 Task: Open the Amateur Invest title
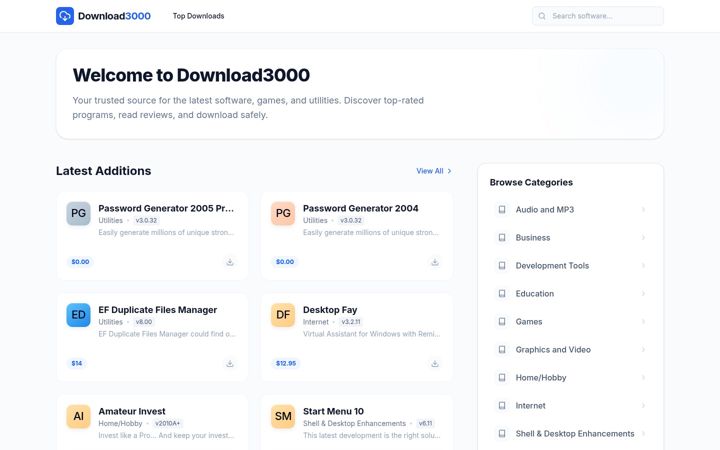pos(132,411)
